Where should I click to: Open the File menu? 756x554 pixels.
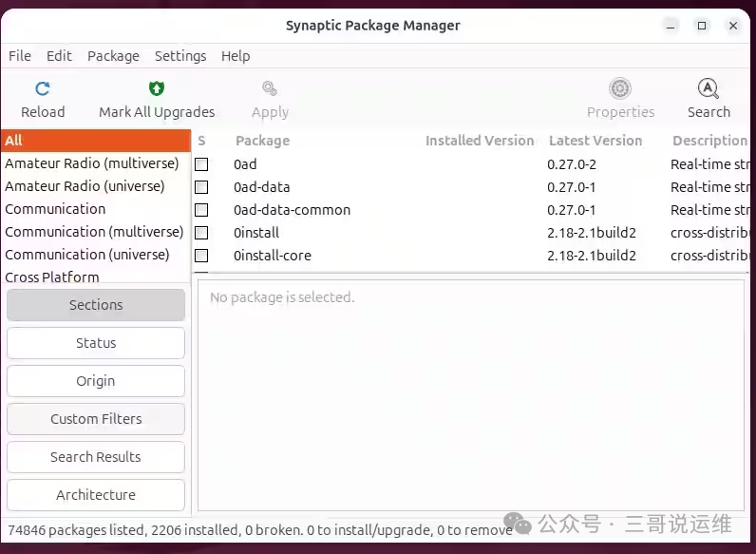pyautogui.click(x=20, y=56)
